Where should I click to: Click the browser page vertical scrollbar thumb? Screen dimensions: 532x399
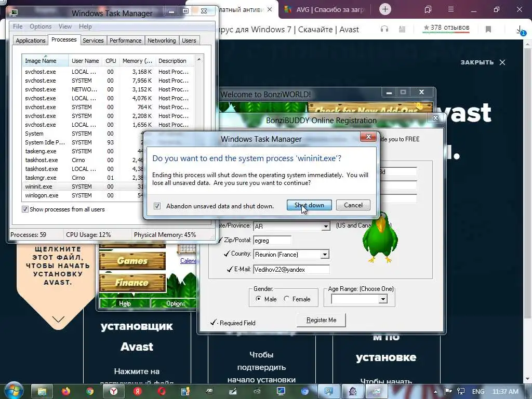[528, 183]
